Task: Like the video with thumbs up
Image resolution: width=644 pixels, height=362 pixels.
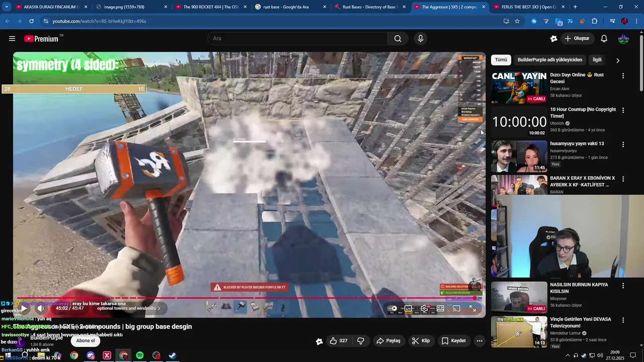Action: (333, 341)
